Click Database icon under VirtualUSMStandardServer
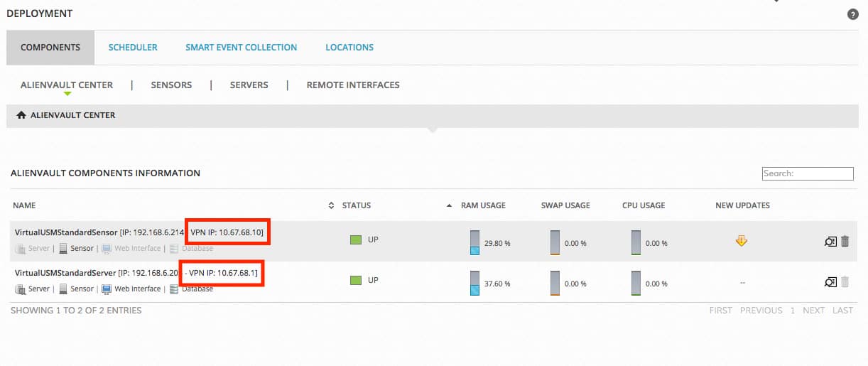The height and width of the screenshot is (366, 868). [x=174, y=289]
